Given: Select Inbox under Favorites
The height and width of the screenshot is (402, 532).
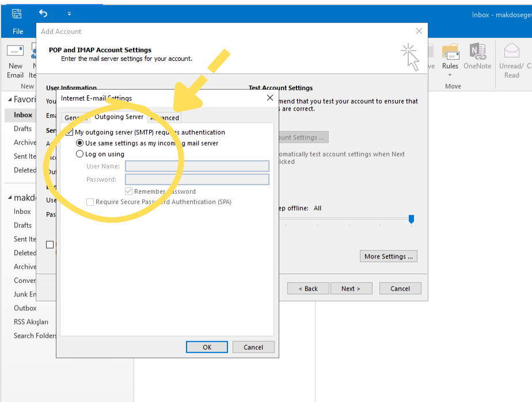Looking at the screenshot, I should [20, 115].
